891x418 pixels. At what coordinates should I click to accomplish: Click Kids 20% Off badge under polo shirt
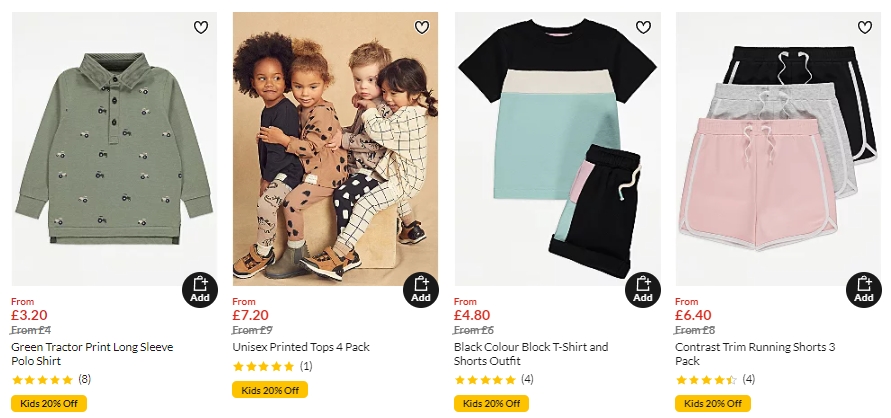(49, 403)
